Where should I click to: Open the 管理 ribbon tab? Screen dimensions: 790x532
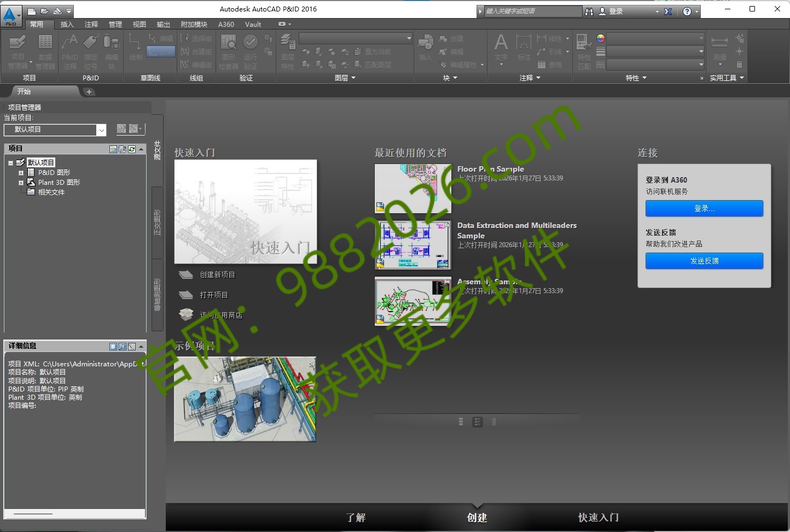coord(115,25)
